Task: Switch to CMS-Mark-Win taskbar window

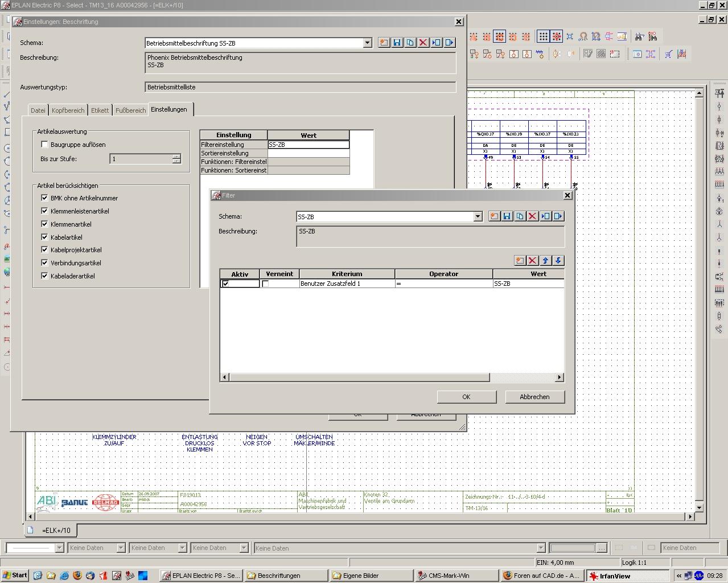Action: [x=457, y=576]
